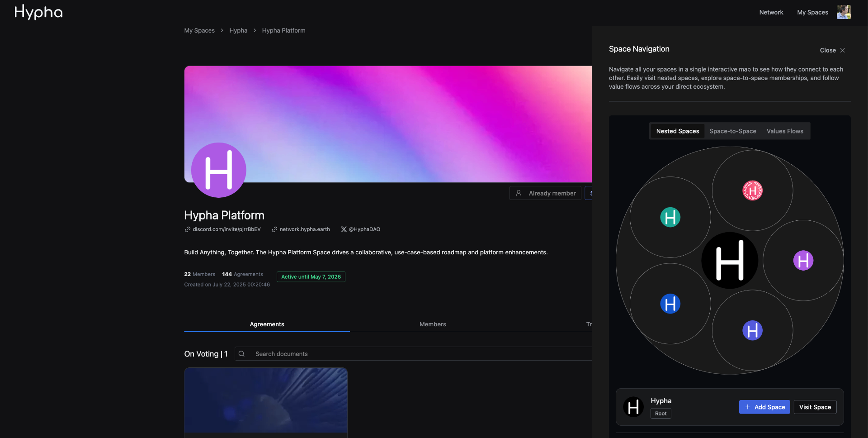Click the central black Hypha root node
The image size is (868, 438).
[x=730, y=260]
